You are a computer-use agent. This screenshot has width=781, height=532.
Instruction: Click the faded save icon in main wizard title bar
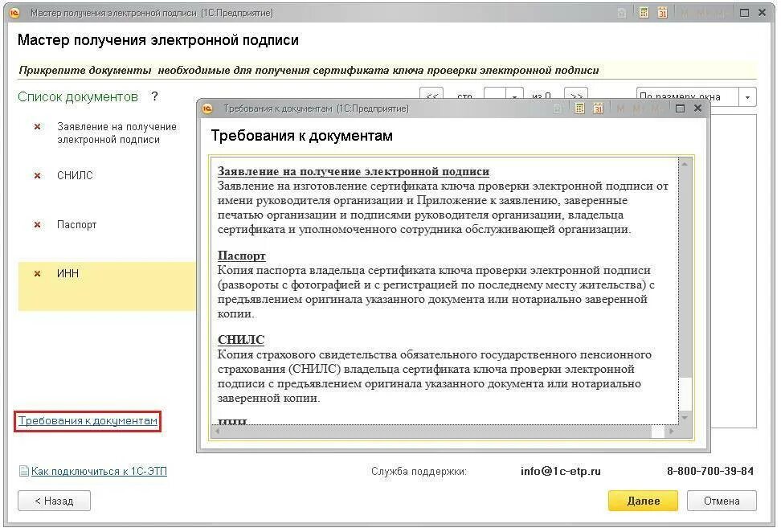coord(622,13)
